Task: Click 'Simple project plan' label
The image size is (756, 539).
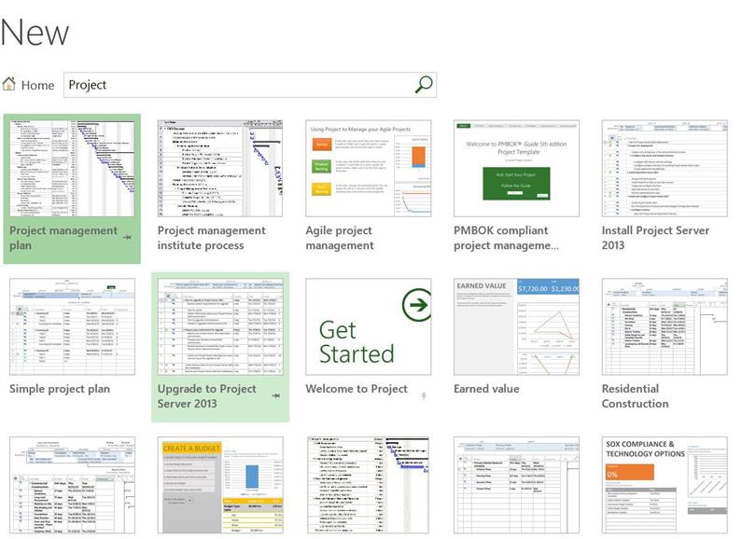Action: pos(60,389)
